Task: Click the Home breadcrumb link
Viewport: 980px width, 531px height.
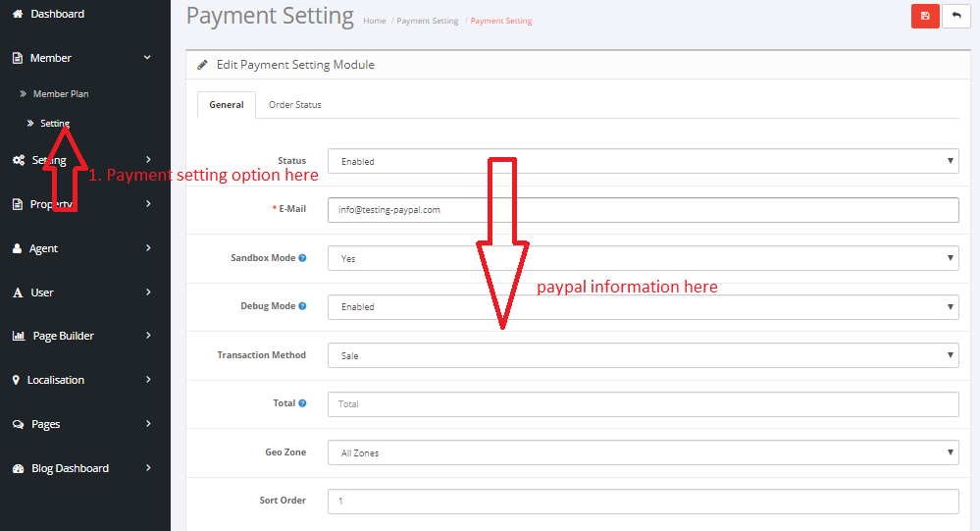Action: click(374, 21)
